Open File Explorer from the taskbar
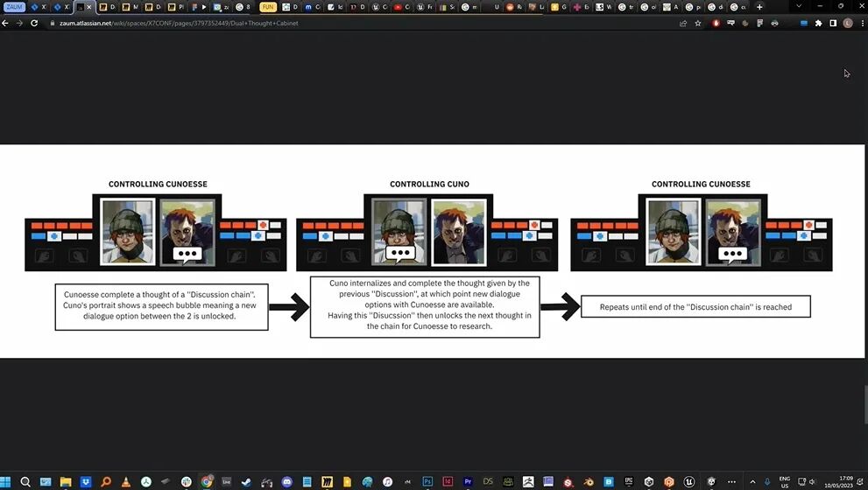 pyautogui.click(x=66, y=482)
